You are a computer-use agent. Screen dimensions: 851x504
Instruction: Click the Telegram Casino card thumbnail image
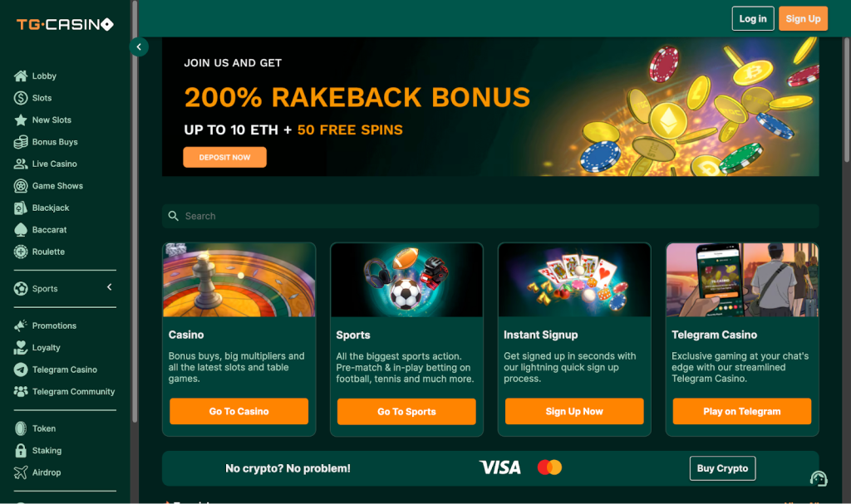click(742, 280)
